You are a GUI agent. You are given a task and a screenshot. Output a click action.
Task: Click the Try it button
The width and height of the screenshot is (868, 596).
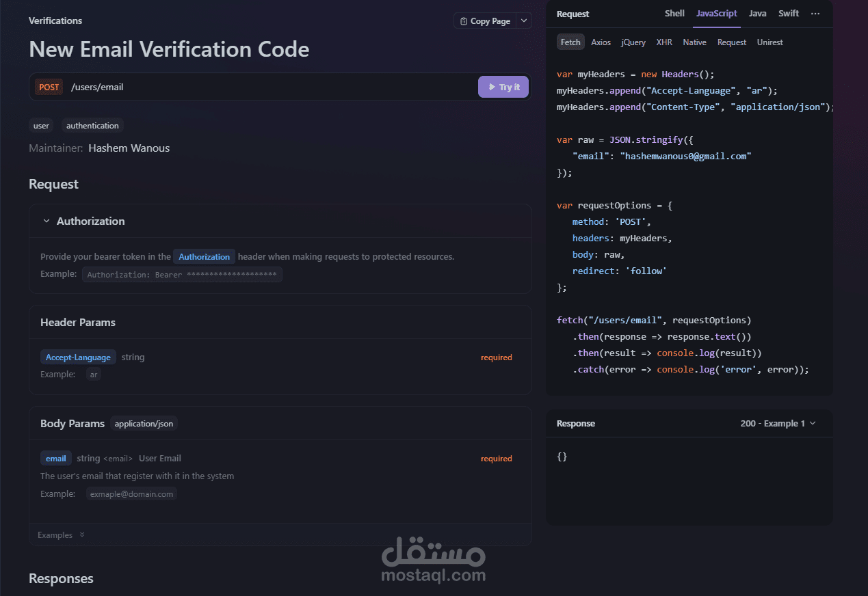tap(503, 87)
